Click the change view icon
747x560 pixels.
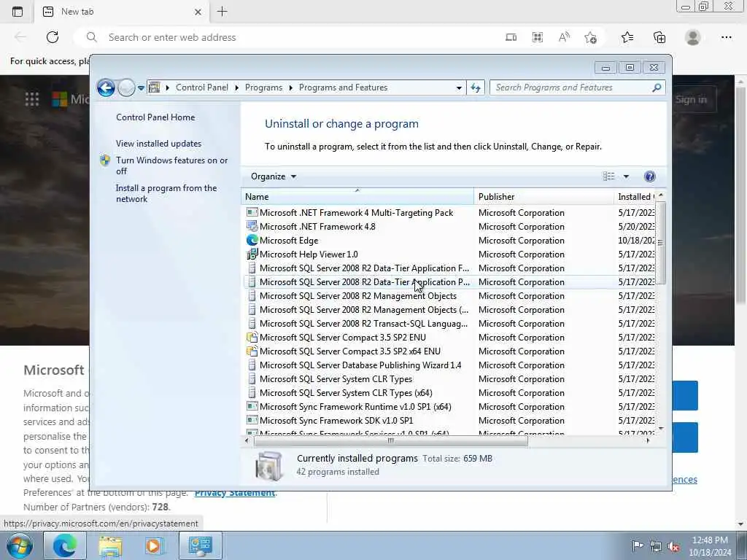pyautogui.click(x=609, y=176)
